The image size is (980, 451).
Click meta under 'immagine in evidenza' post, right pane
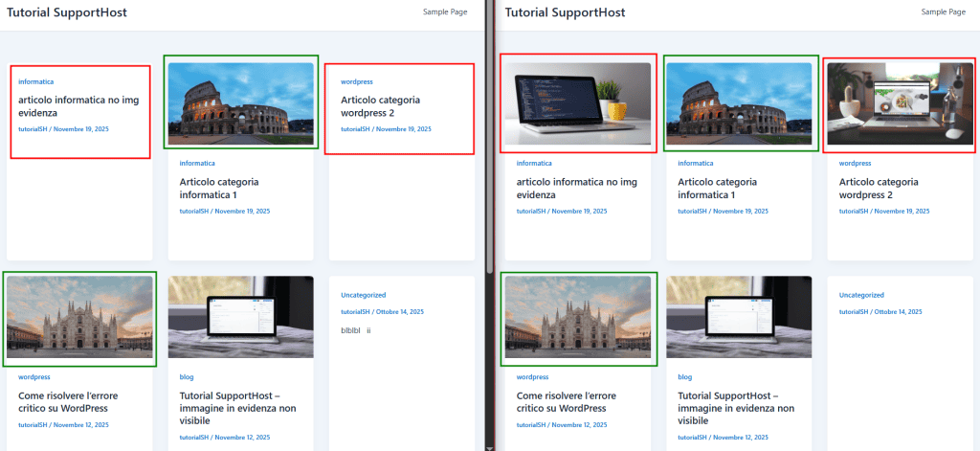point(724,438)
